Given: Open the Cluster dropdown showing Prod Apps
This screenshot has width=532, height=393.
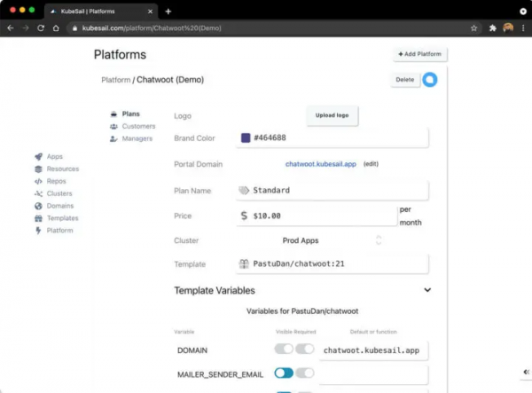Looking at the screenshot, I should click(x=332, y=240).
